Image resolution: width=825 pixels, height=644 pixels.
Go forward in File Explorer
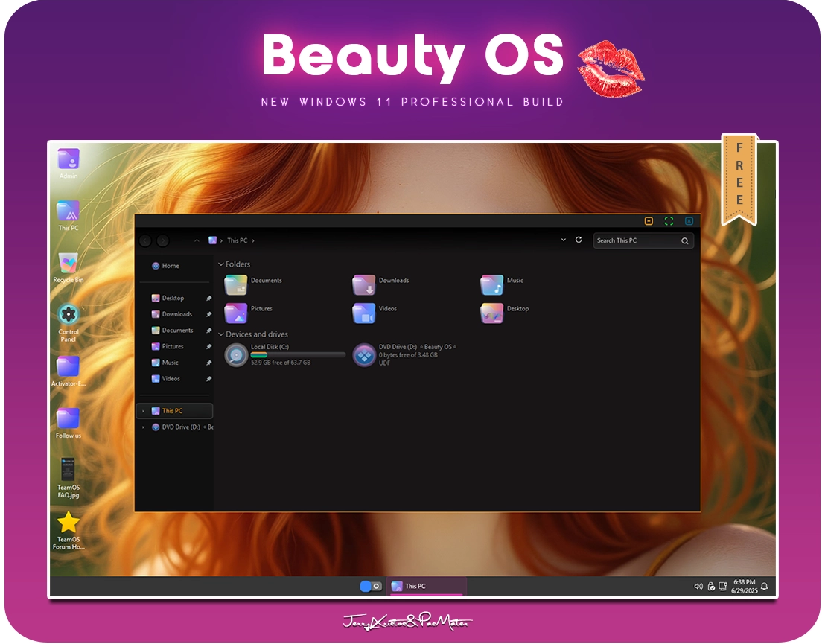click(163, 240)
